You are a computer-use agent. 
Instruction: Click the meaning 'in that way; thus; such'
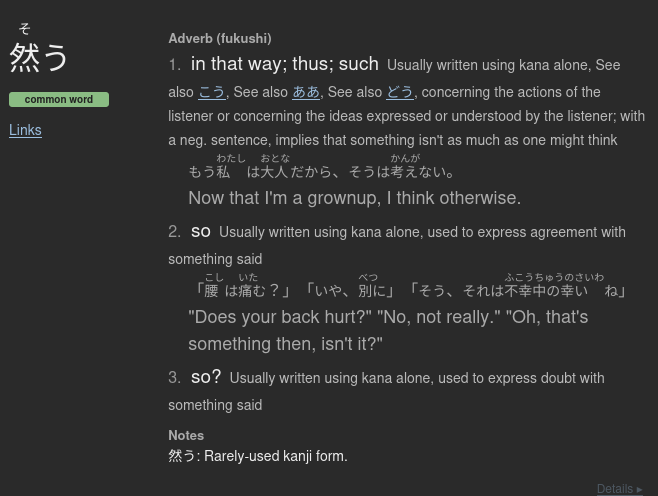tap(285, 64)
